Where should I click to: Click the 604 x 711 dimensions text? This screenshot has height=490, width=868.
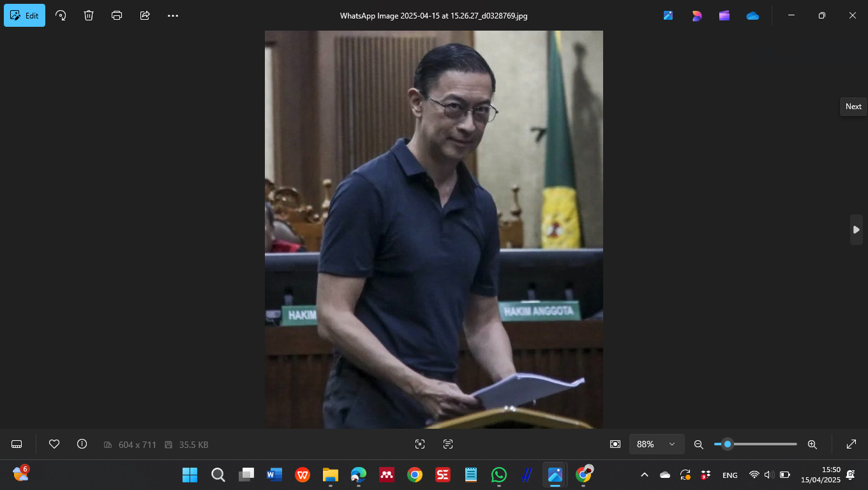(137, 445)
